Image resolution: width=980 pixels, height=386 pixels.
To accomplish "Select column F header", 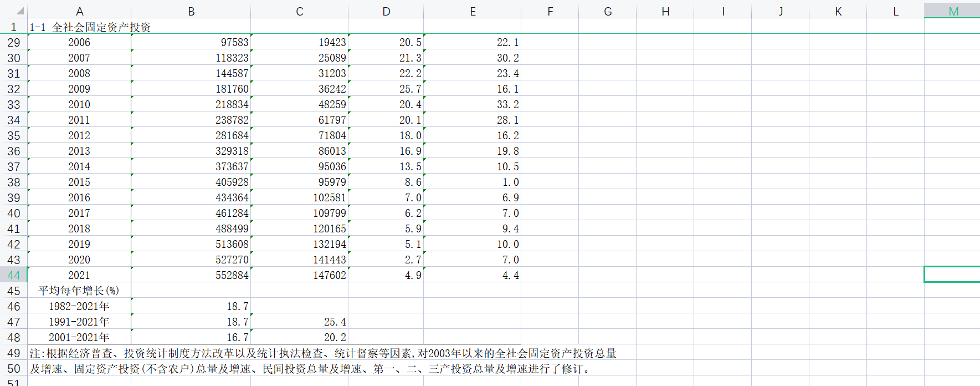I will 550,11.
